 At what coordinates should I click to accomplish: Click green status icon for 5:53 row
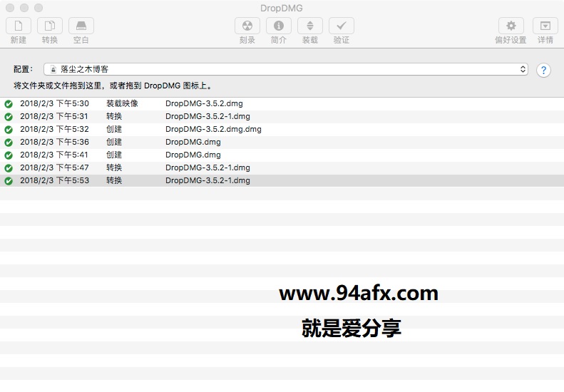9,181
